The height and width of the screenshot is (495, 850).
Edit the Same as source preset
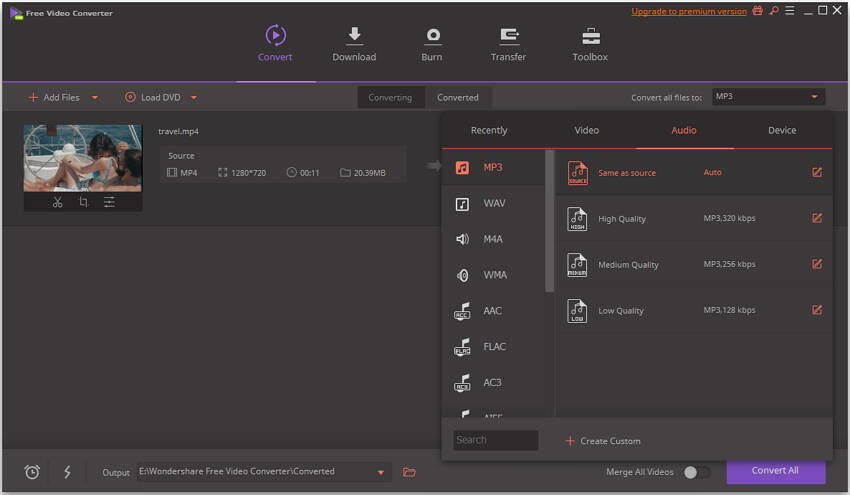click(x=817, y=172)
